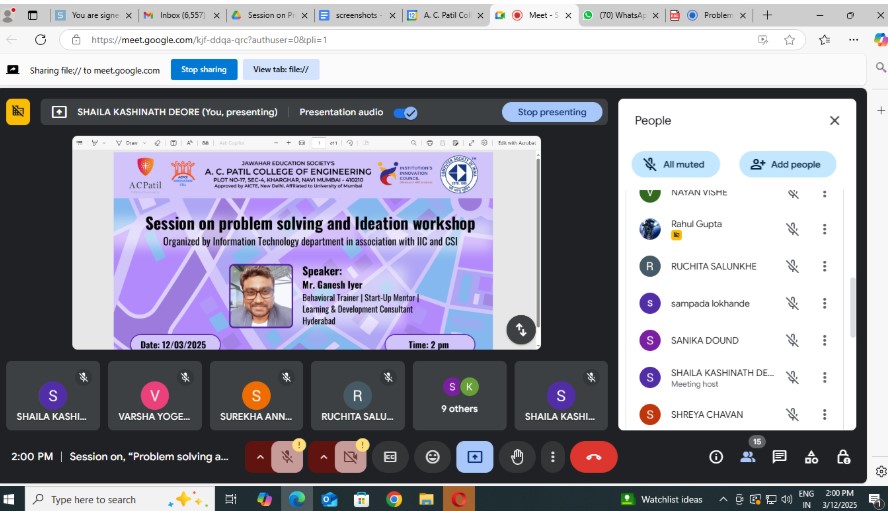Unmute the microphone button
888x511 pixels.
pyautogui.click(x=286, y=457)
